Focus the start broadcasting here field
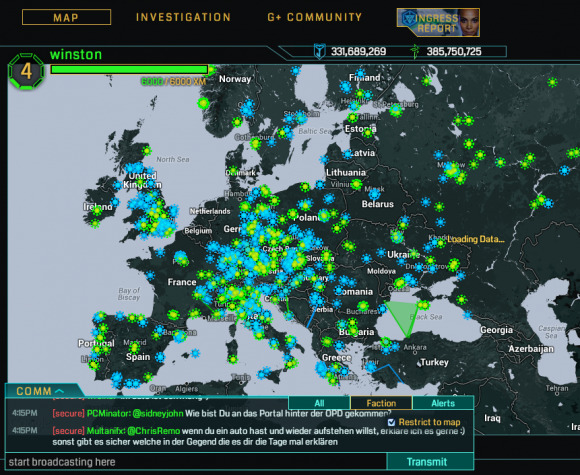This screenshot has width=580, height=475. click(x=196, y=462)
